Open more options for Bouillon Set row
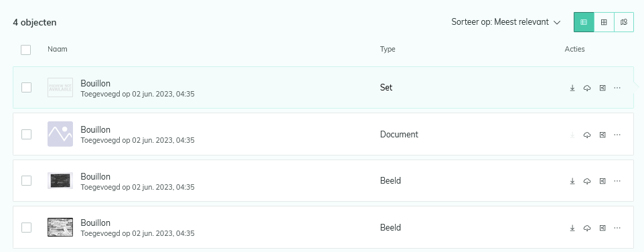 (617, 88)
